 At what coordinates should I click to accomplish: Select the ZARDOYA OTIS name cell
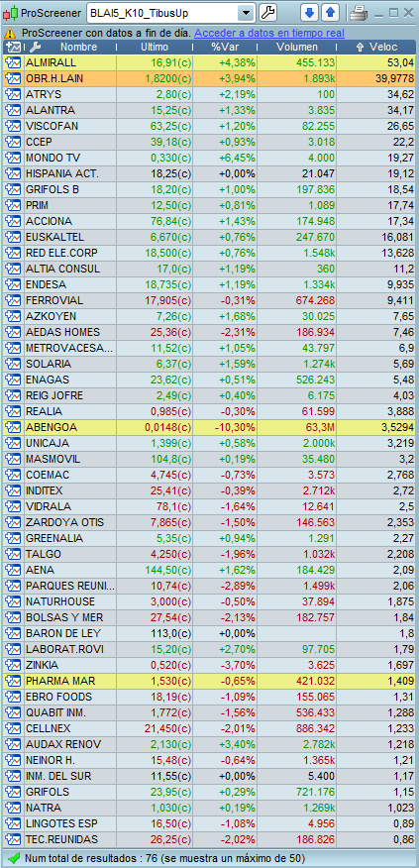coord(69,522)
